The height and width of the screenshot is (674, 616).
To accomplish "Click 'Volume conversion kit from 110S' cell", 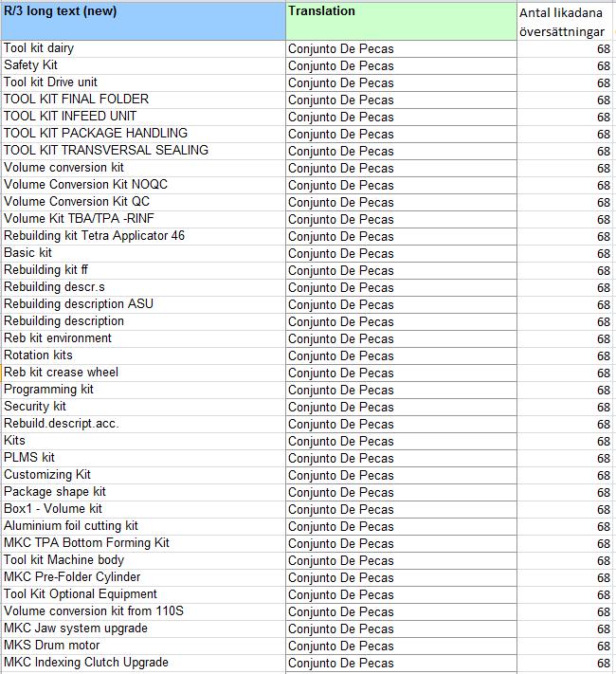I will (143, 611).
